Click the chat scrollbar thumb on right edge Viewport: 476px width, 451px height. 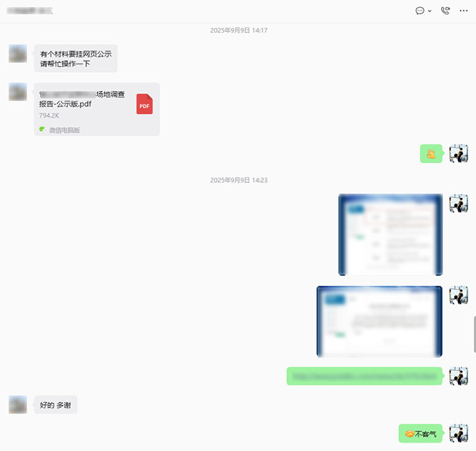[x=475, y=334]
